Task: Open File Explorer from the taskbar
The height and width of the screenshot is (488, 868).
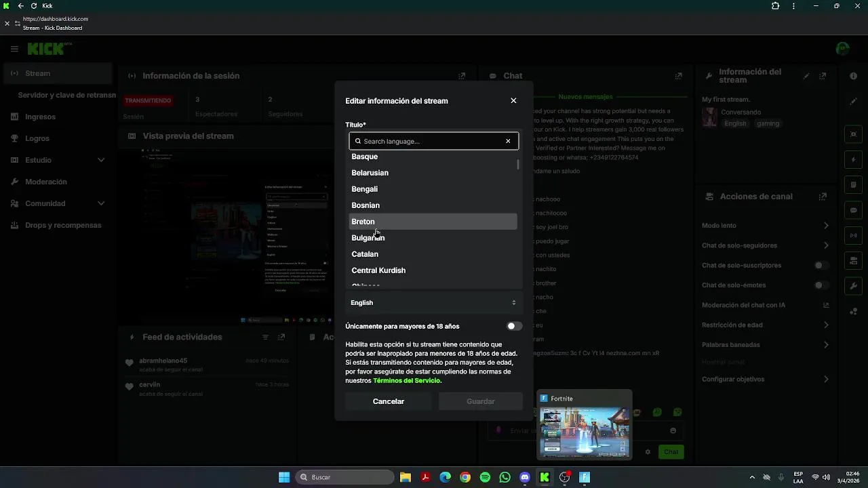Action: tap(406, 477)
